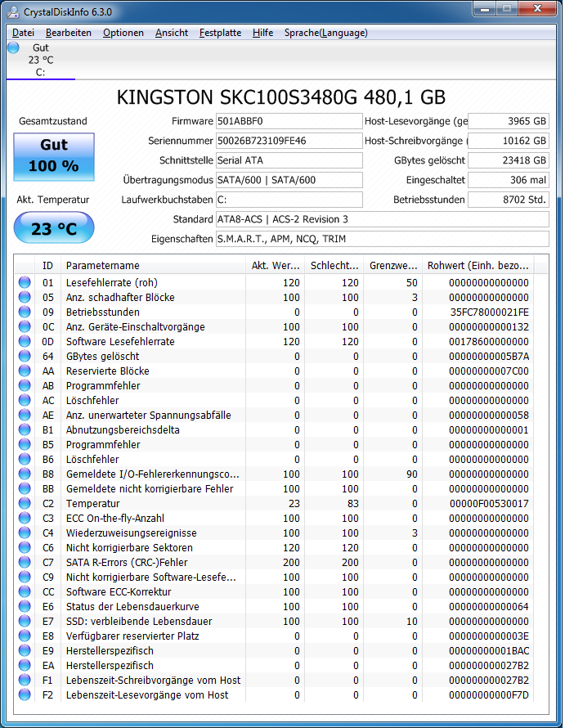Click the Standard field ATA8-ACS
This screenshot has height=728, width=565.
[x=382, y=219]
